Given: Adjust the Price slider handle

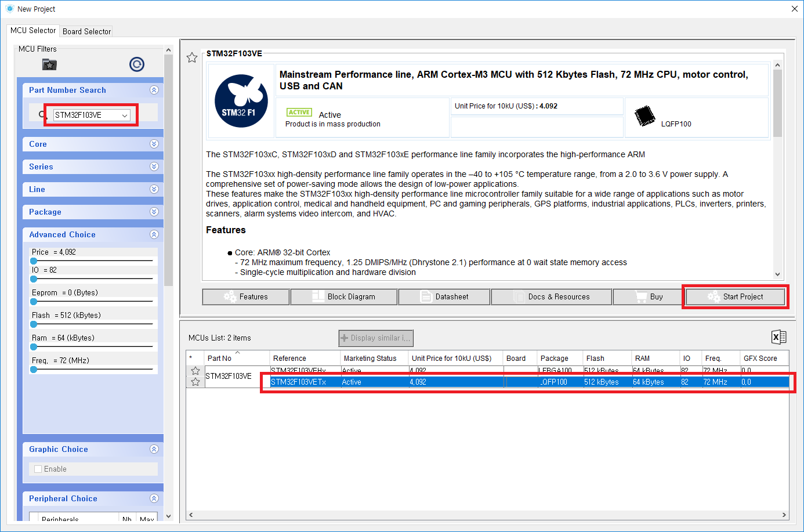Looking at the screenshot, I should [x=34, y=261].
